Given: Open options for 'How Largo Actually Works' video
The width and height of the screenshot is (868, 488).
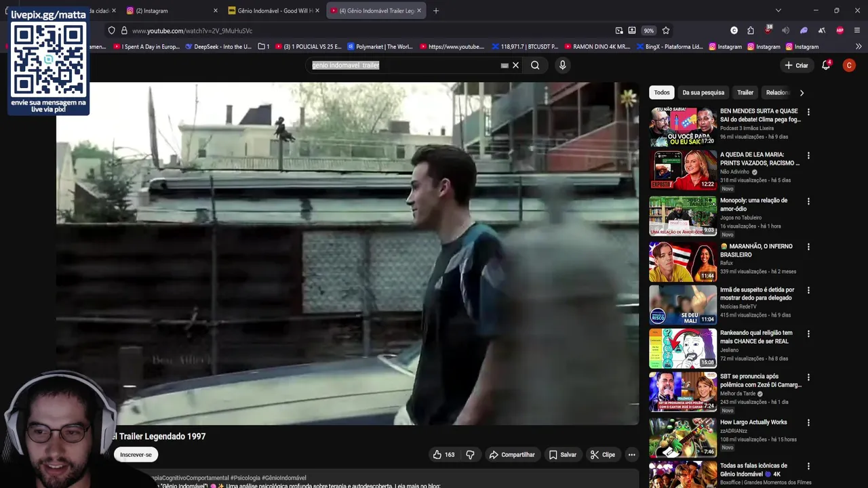Looking at the screenshot, I should pyautogui.click(x=808, y=423).
